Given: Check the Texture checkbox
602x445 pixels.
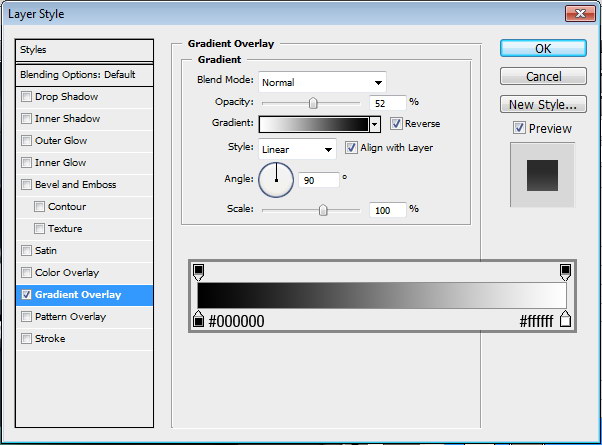Looking at the screenshot, I should tap(39, 228).
